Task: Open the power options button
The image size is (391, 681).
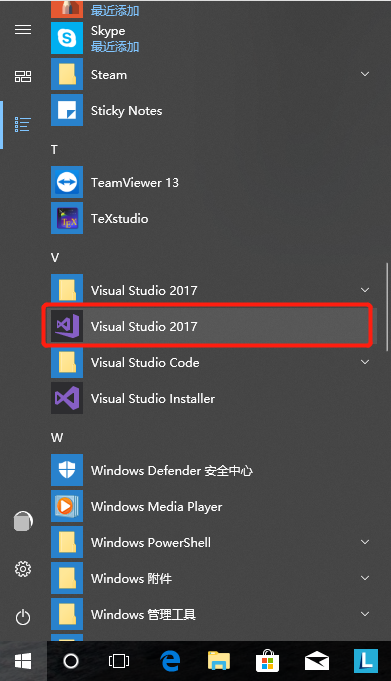Action: coord(23,617)
